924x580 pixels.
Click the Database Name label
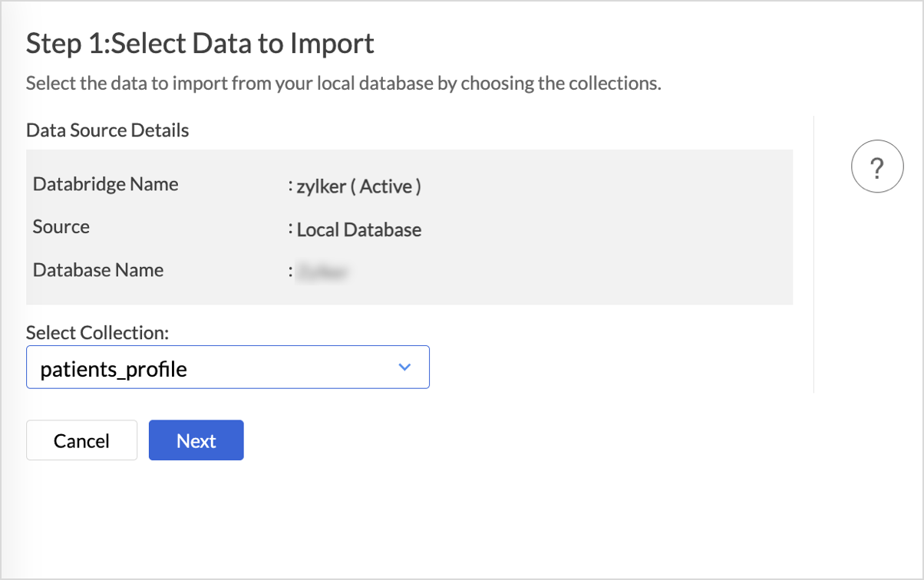click(x=98, y=270)
